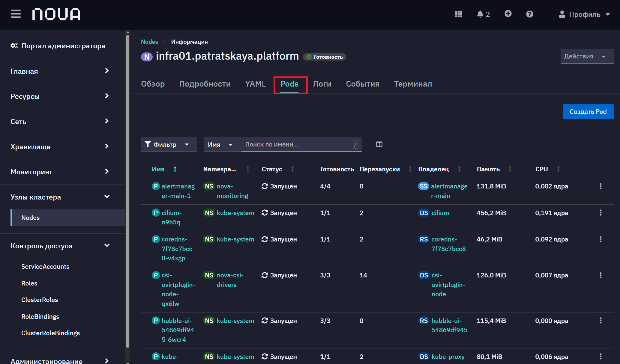Sort table by Имя column

point(164,169)
